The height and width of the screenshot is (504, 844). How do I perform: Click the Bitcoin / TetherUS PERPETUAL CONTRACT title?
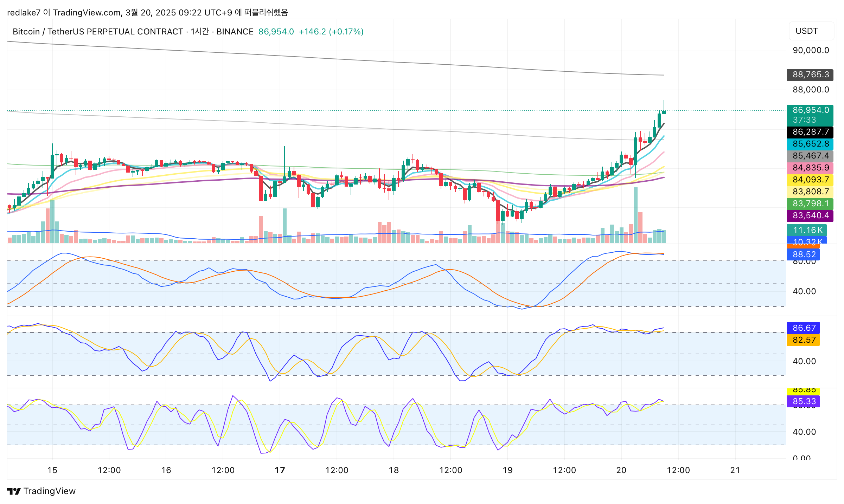(x=98, y=32)
